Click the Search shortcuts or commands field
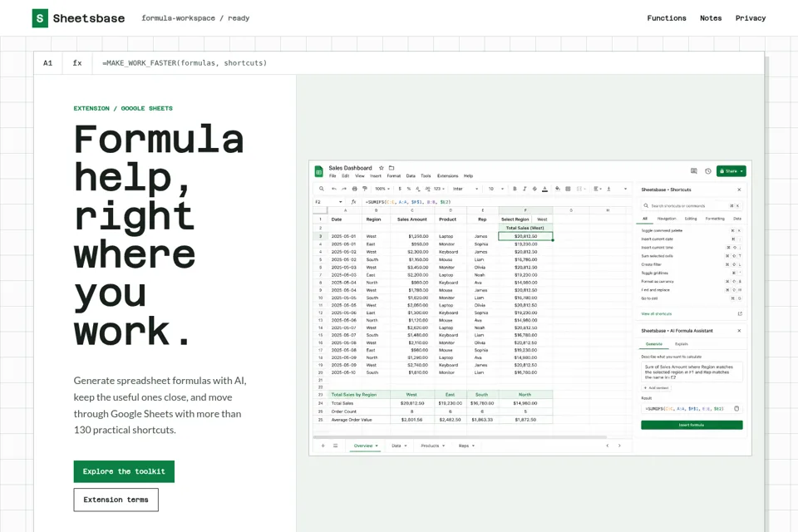798x532 pixels. [691, 205]
